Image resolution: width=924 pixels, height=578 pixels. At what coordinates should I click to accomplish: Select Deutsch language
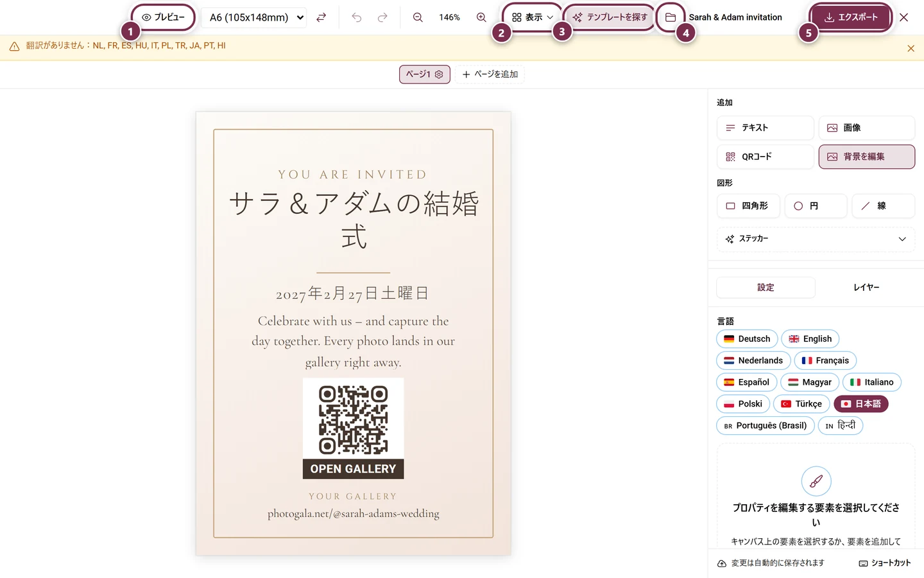pyautogui.click(x=747, y=339)
